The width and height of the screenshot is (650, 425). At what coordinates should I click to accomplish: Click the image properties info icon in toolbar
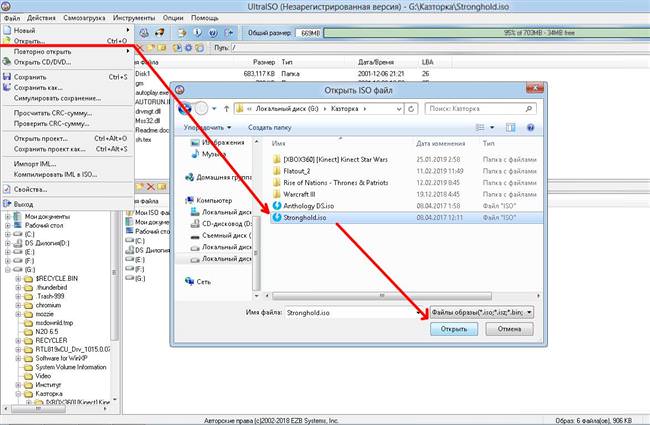(x=197, y=33)
